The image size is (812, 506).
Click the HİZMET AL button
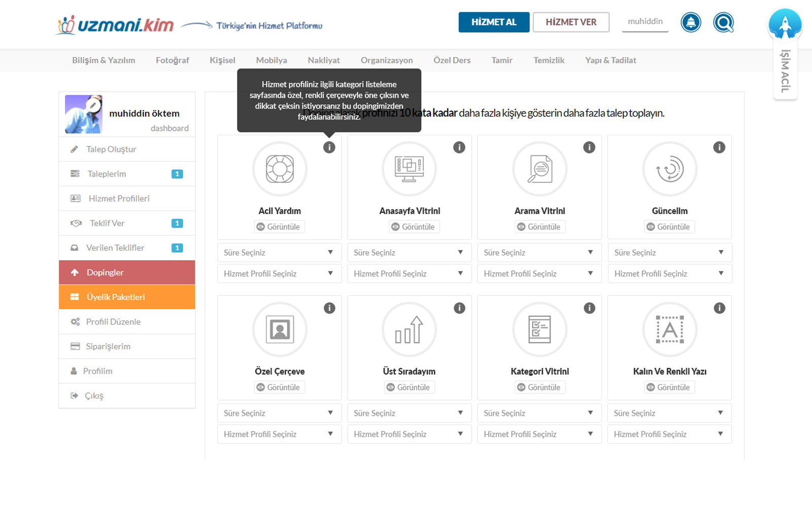tap(494, 22)
